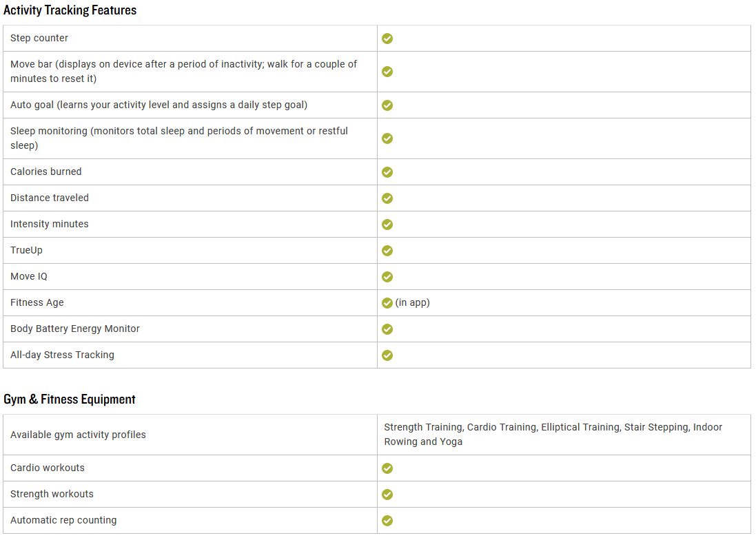Click the Cardio workouts checkmark icon
Viewport: 756px width, 540px height.
pos(387,468)
